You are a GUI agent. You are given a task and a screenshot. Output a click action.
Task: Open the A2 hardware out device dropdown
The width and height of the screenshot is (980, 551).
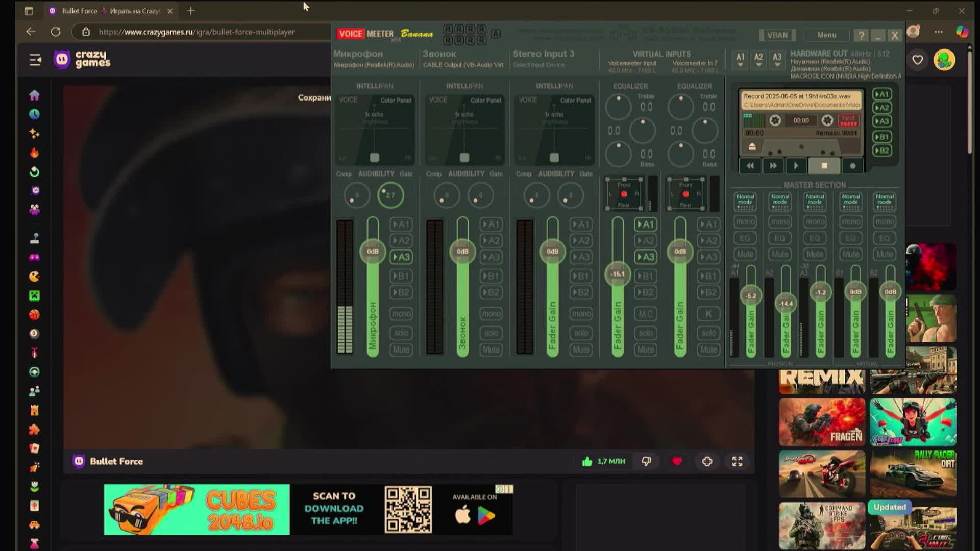coord(758,60)
